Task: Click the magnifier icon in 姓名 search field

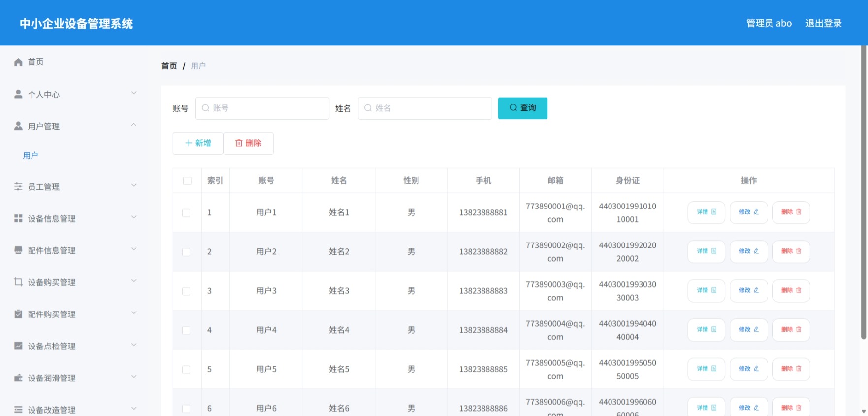Action: [368, 108]
